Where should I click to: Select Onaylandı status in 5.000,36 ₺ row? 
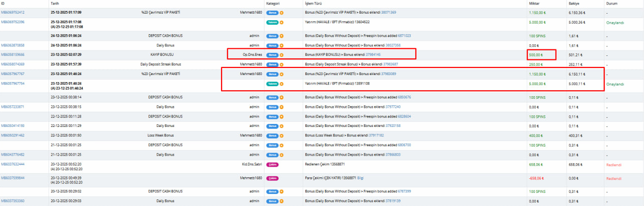click(614, 22)
